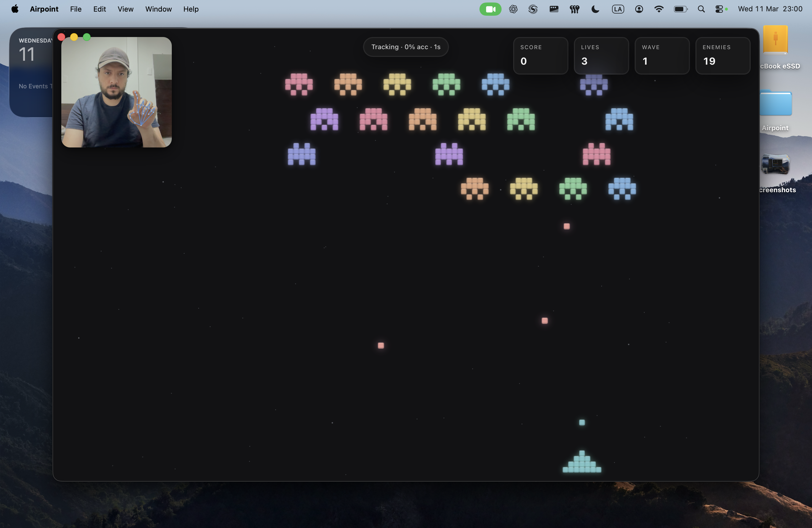
Task: Open the View menu
Action: pos(125,9)
